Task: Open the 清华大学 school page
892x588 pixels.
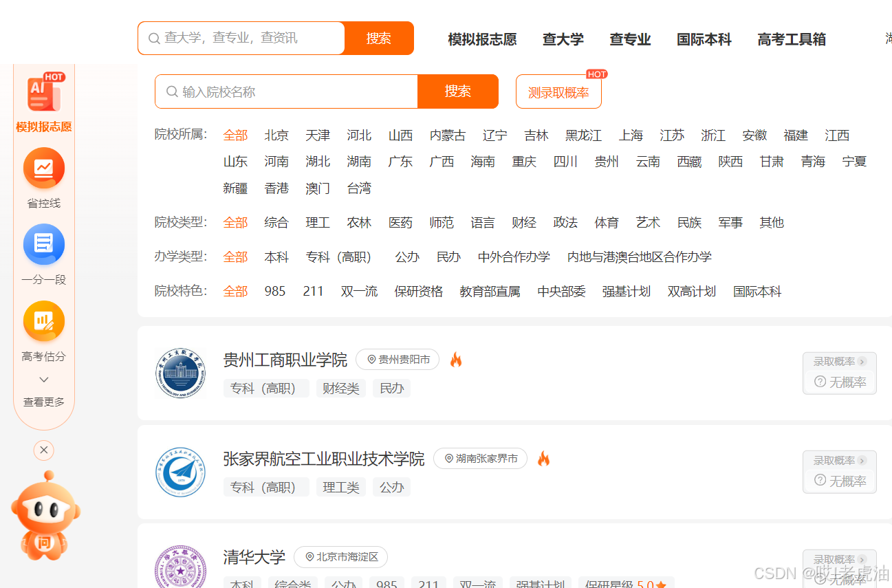Action: pyautogui.click(x=254, y=557)
